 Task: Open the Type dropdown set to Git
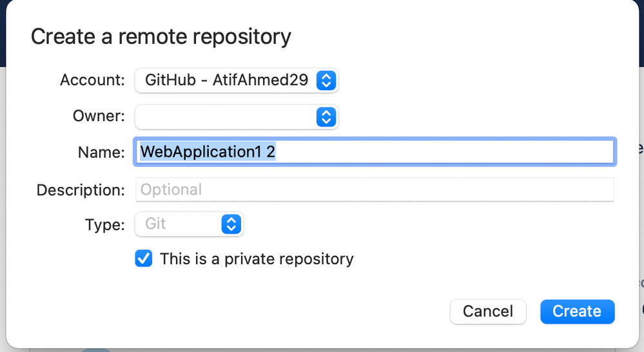pos(190,224)
